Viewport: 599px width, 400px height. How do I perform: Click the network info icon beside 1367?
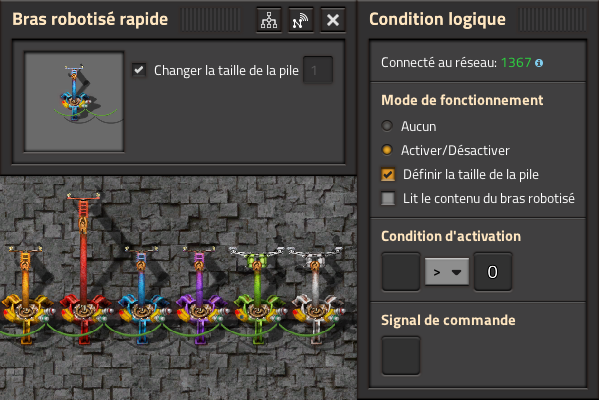539,63
